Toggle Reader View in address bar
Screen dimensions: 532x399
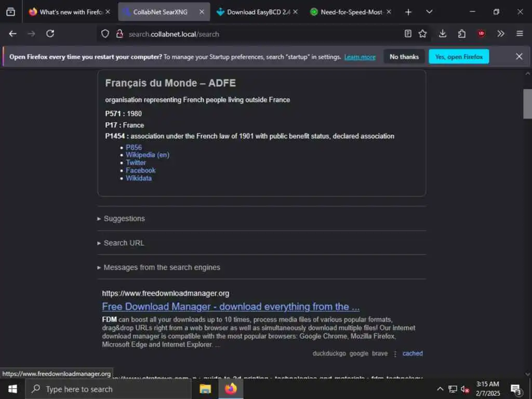(x=408, y=34)
